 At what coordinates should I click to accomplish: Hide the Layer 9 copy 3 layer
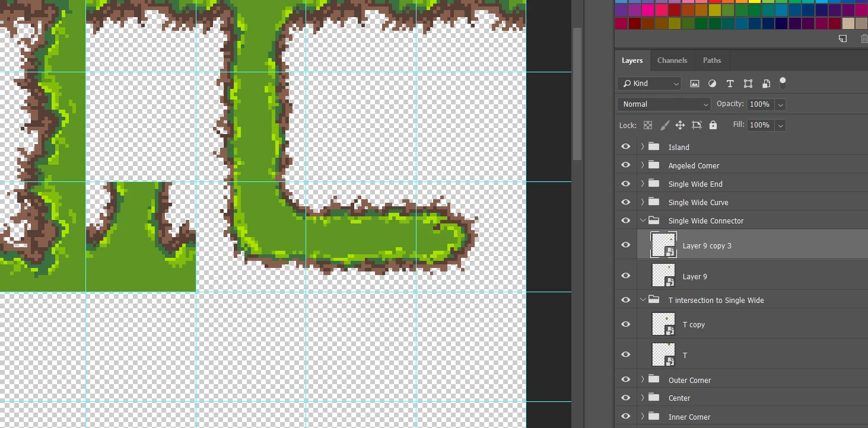click(626, 245)
